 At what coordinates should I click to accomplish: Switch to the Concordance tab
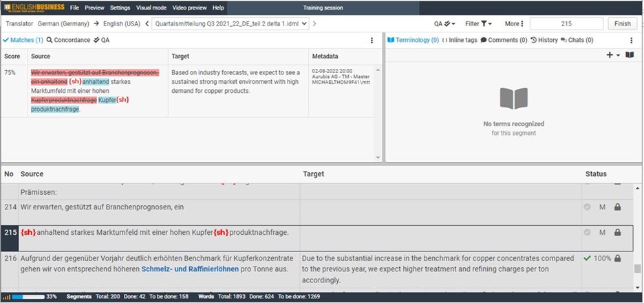tap(68, 40)
